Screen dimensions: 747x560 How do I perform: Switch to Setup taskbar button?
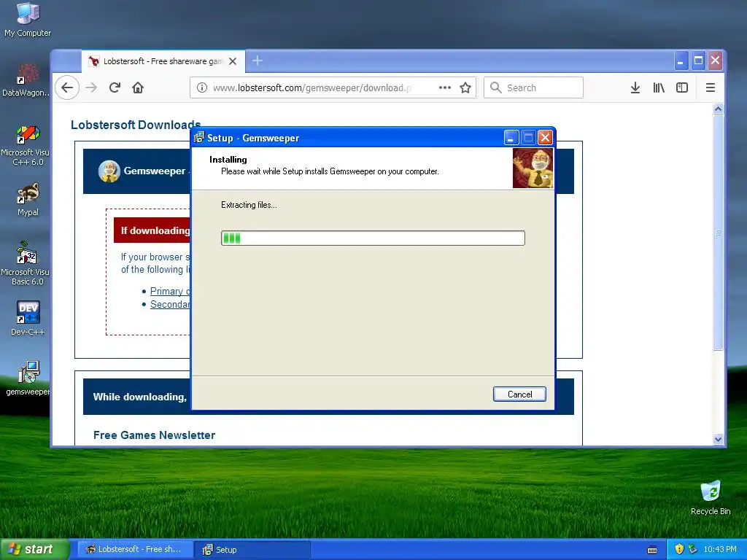252,550
